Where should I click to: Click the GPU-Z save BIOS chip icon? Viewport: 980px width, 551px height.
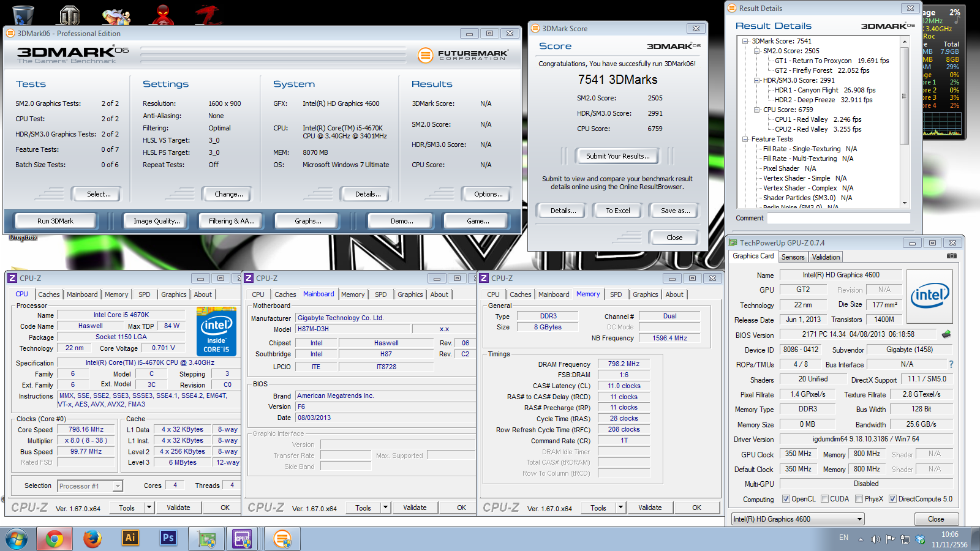[x=946, y=334]
